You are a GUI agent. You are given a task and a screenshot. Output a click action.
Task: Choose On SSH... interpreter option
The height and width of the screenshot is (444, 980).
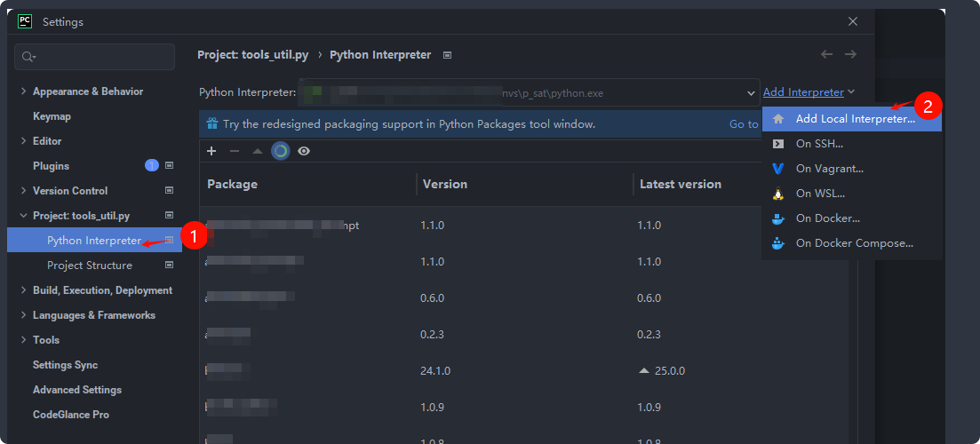point(852,144)
